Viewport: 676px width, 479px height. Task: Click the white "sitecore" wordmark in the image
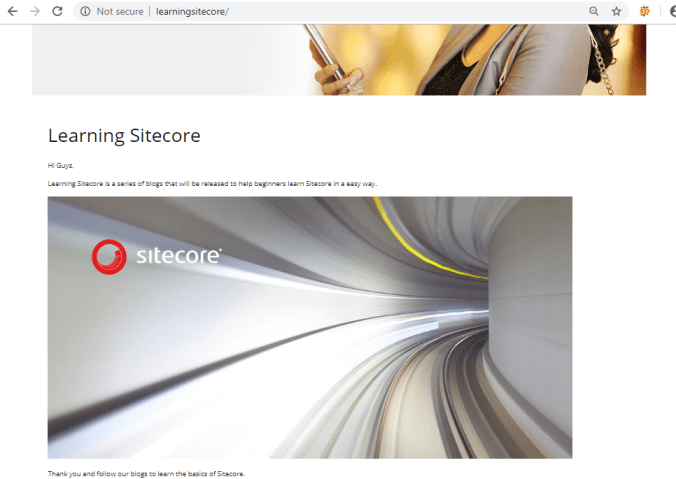[179, 256]
